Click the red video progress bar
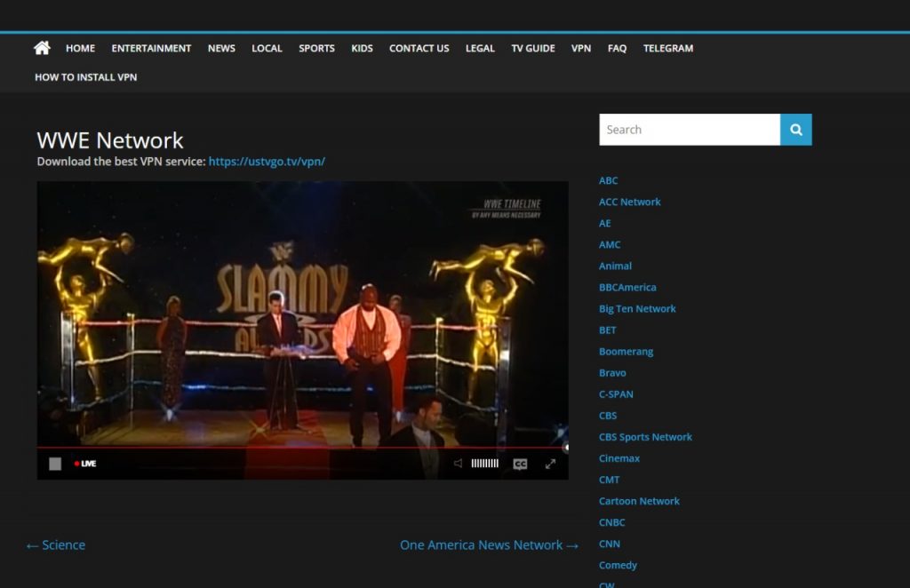Viewport: 910px width, 588px height. click(302, 448)
